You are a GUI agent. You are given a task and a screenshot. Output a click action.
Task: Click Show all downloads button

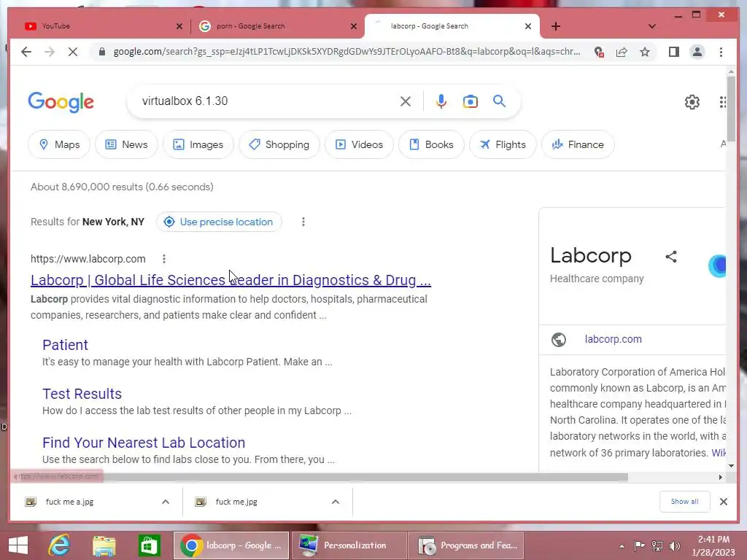[x=684, y=502]
